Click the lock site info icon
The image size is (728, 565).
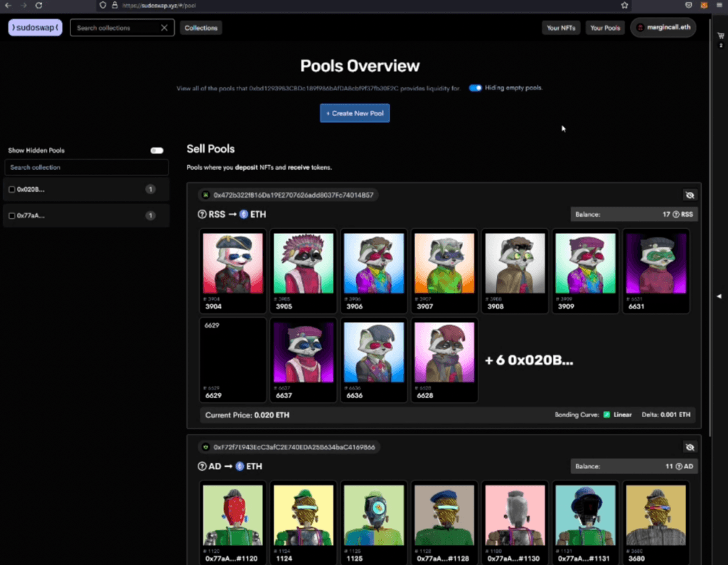(x=114, y=6)
